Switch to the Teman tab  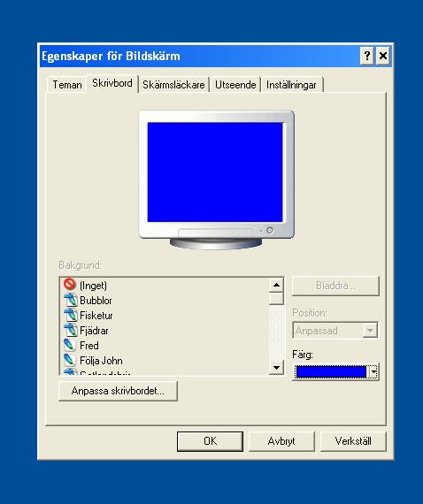(x=67, y=85)
